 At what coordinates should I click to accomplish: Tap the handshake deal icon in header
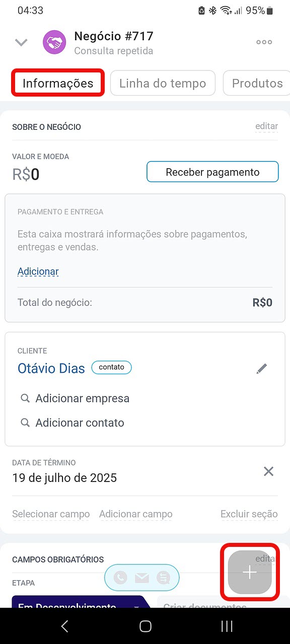(55, 42)
